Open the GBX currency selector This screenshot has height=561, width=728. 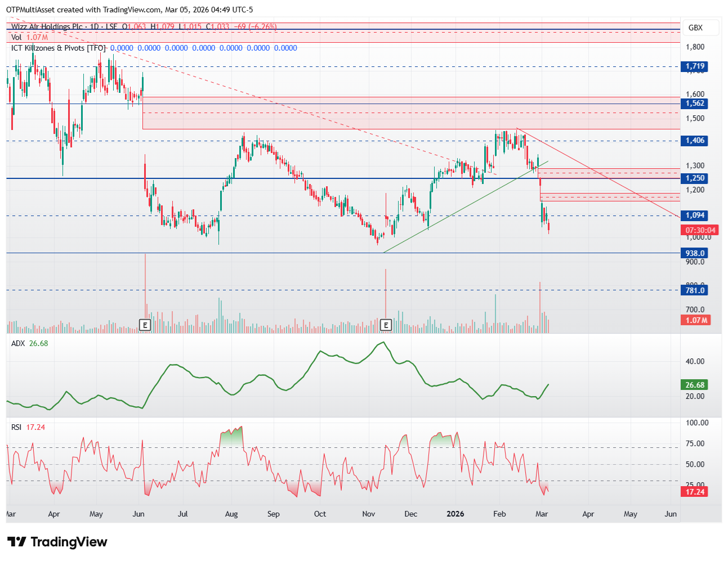click(x=695, y=28)
